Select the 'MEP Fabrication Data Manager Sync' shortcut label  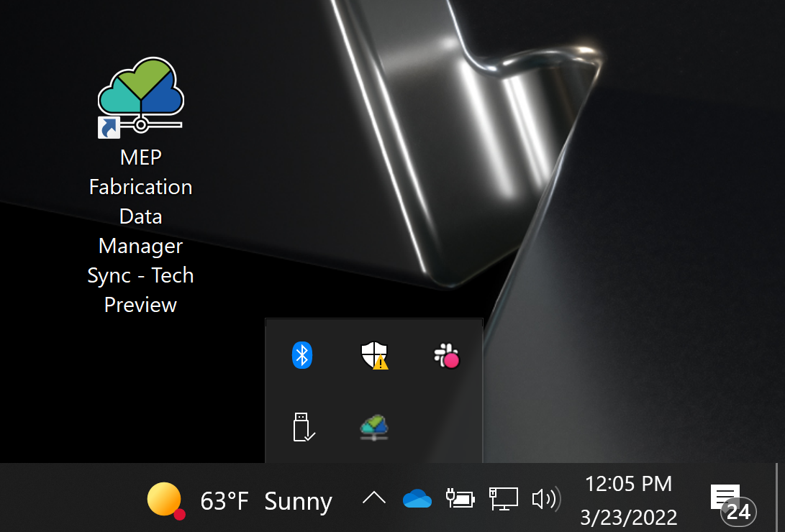coord(140,231)
